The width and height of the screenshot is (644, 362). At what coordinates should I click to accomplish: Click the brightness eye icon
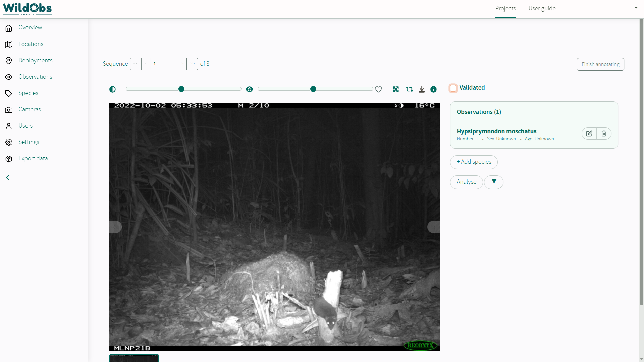pyautogui.click(x=249, y=89)
